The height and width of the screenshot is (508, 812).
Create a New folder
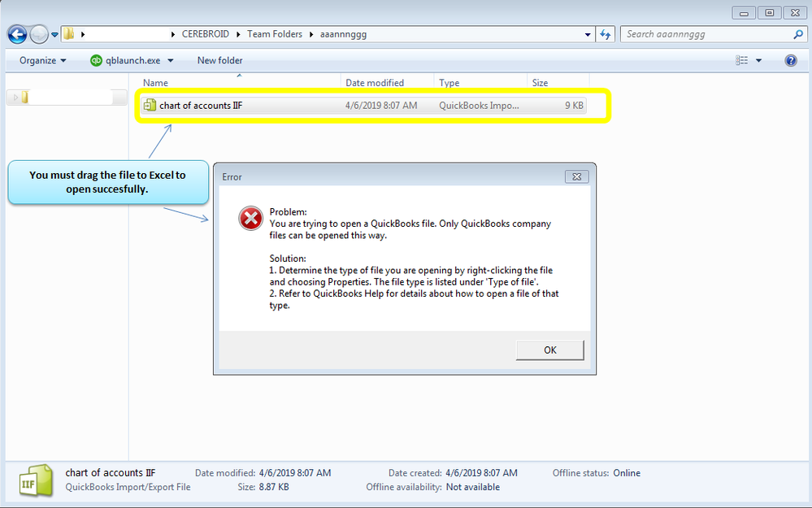(x=219, y=61)
